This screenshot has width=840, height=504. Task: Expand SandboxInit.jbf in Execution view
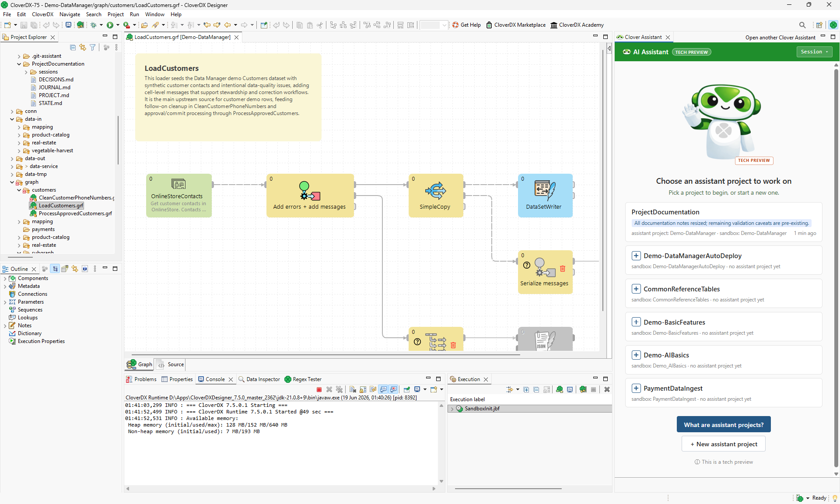click(x=452, y=409)
